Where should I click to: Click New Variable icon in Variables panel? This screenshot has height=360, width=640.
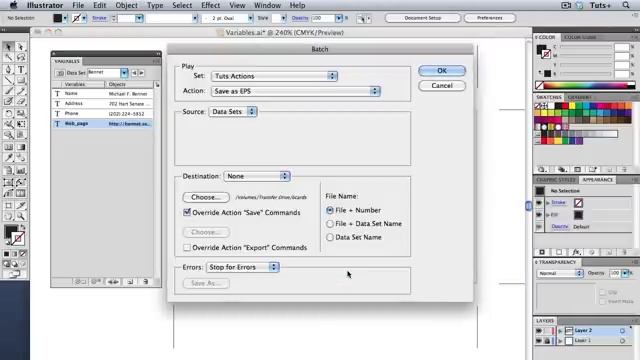(x=130, y=282)
